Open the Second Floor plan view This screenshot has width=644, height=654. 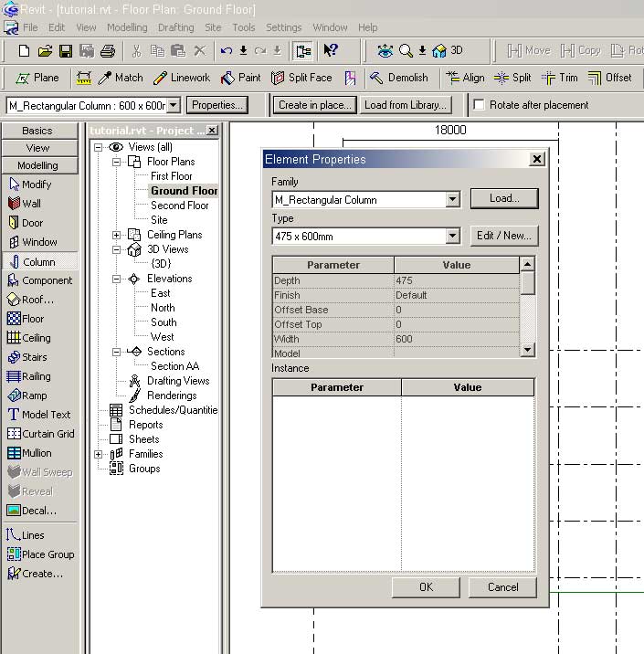(x=179, y=206)
